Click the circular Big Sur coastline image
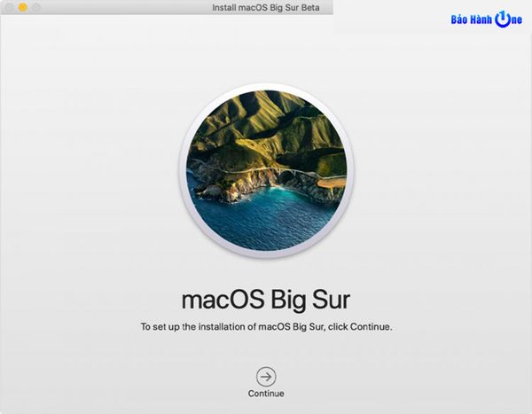This screenshot has width=532, height=414. pos(266,170)
